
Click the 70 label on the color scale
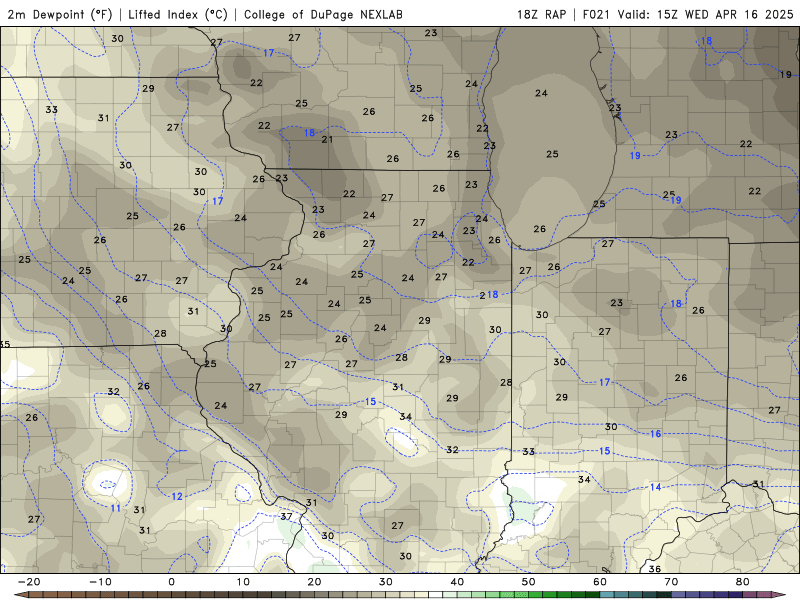point(671,582)
